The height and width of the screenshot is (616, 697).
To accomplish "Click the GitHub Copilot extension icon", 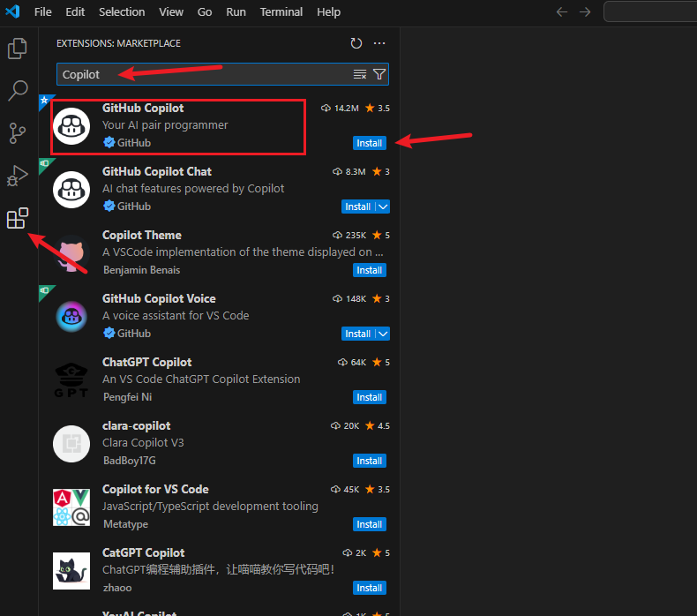I will point(71,126).
